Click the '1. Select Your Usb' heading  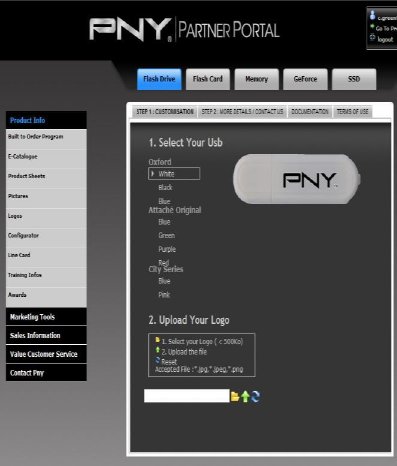(185, 143)
